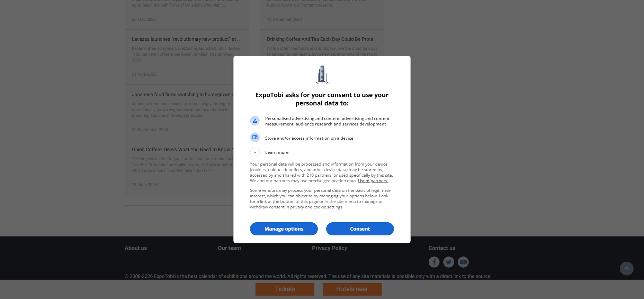The width and height of the screenshot is (644, 299).
Task: Open the Privacy Policy footer link
Action: [329, 248]
